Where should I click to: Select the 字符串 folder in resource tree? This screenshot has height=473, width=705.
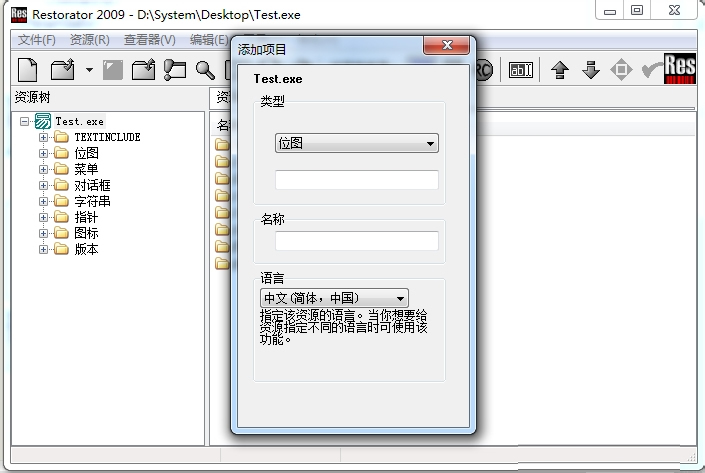point(92,201)
